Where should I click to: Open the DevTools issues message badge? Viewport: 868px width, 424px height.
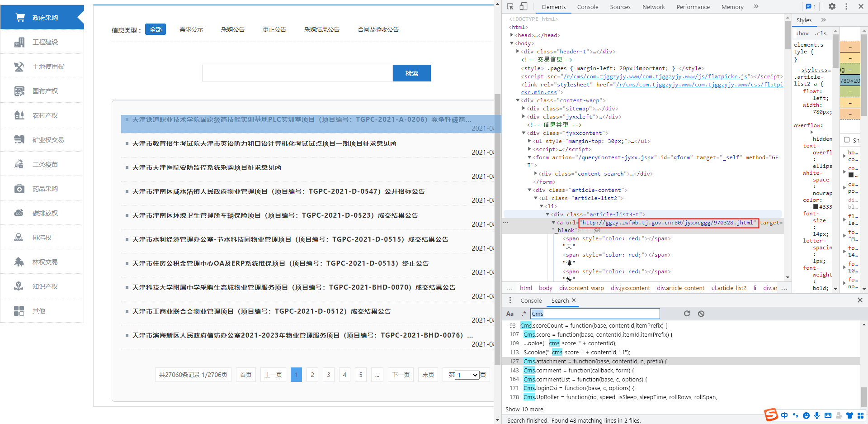pyautogui.click(x=811, y=6)
